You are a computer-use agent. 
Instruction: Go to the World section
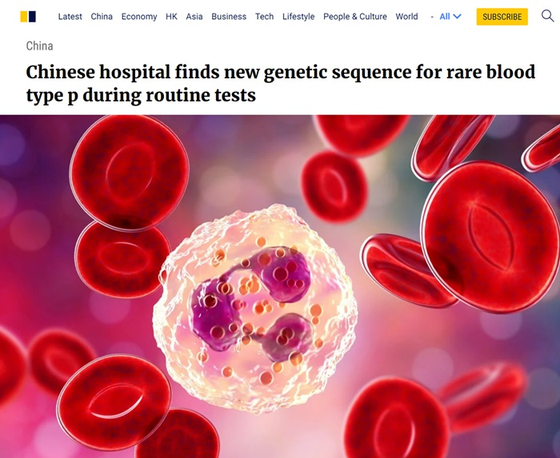(406, 16)
